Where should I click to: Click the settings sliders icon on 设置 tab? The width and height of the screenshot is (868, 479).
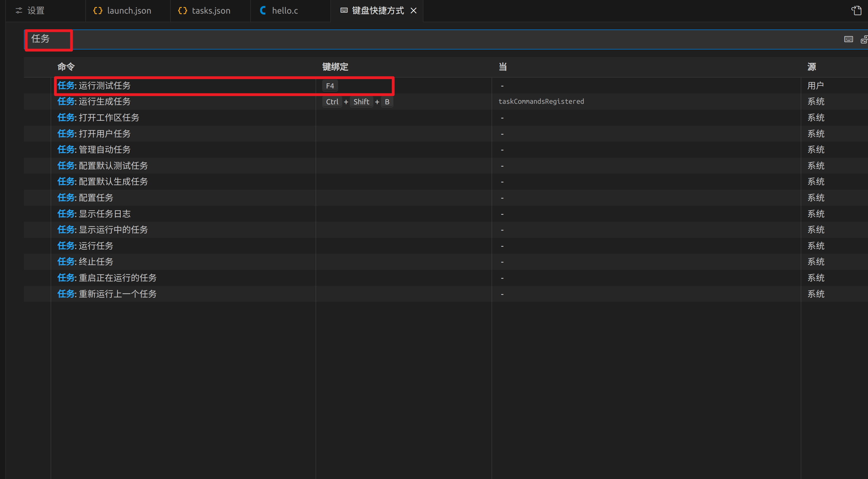(x=19, y=11)
